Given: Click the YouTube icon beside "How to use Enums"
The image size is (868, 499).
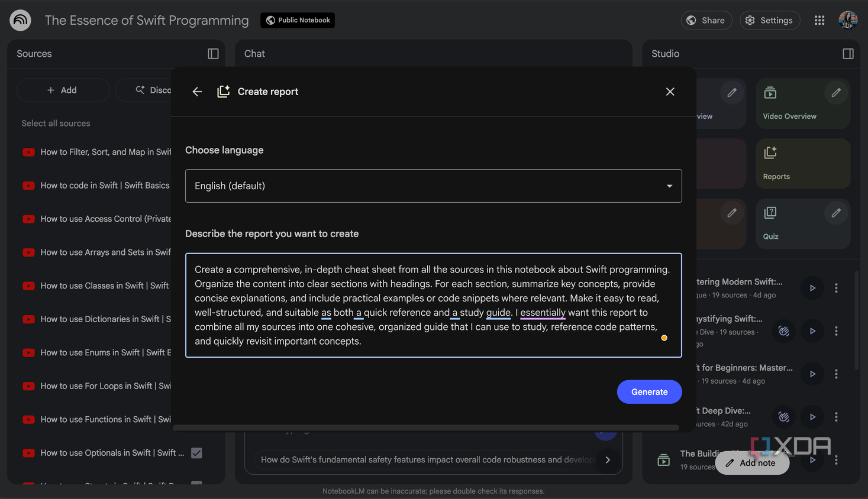Looking at the screenshot, I should point(28,353).
